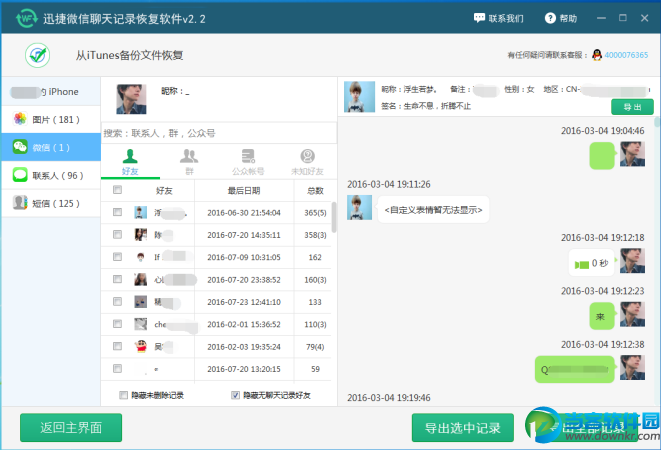Click the 好友 column header
Image resolution: width=661 pixels, height=450 pixels.
[164, 191]
